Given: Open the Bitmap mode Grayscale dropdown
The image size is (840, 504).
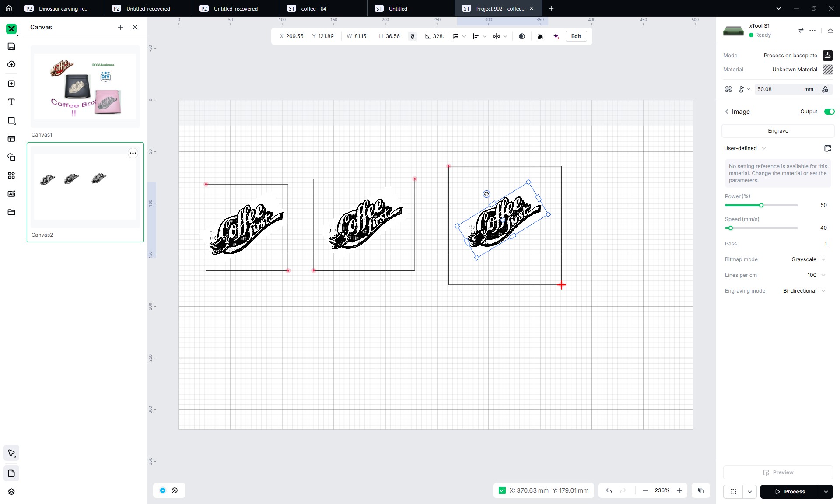Looking at the screenshot, I should tap(808, 259).
